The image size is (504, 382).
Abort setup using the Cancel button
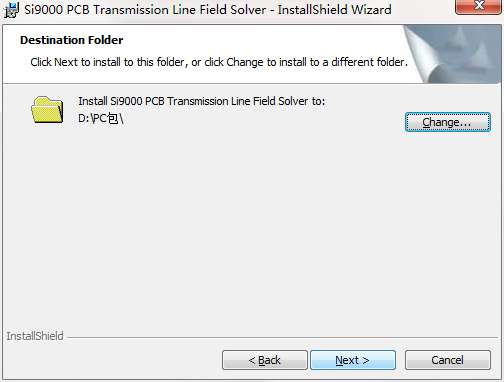point(448,360)
